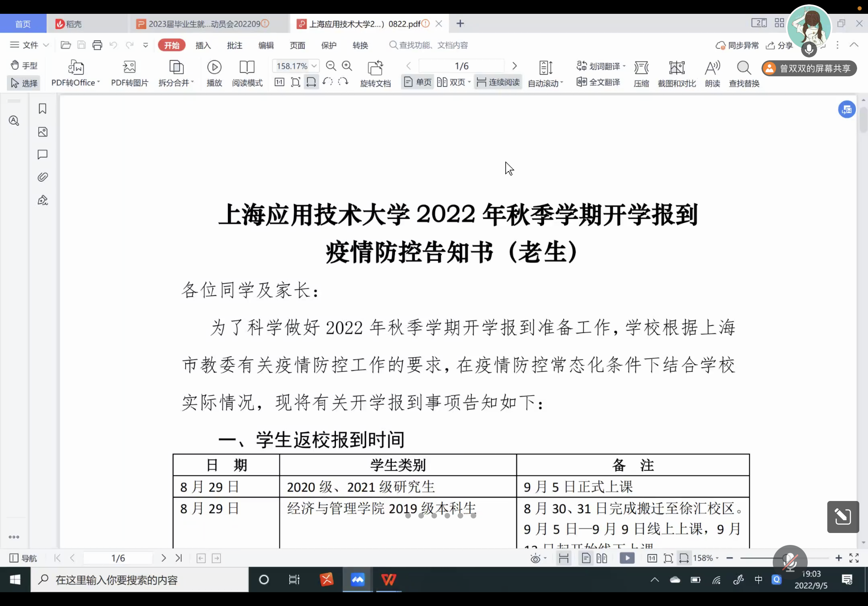Open 截图和对比 screenshot compare tool
The image size is (868, 606).
coord(677,74)
